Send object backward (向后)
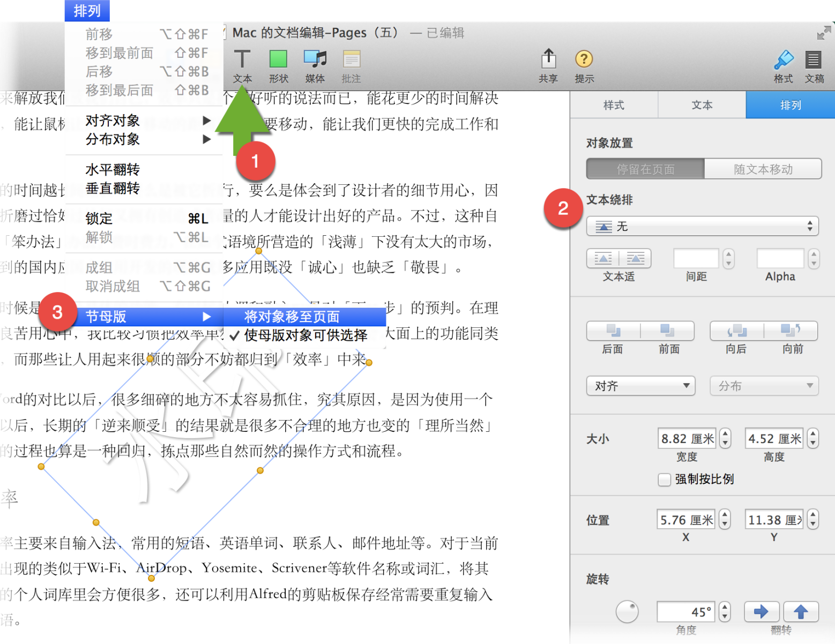Viewport: 835px width, 644px height. click(736, 331)
